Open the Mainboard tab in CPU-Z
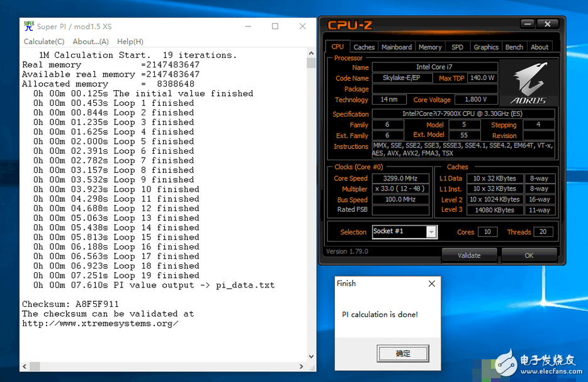 click(397, 46)
